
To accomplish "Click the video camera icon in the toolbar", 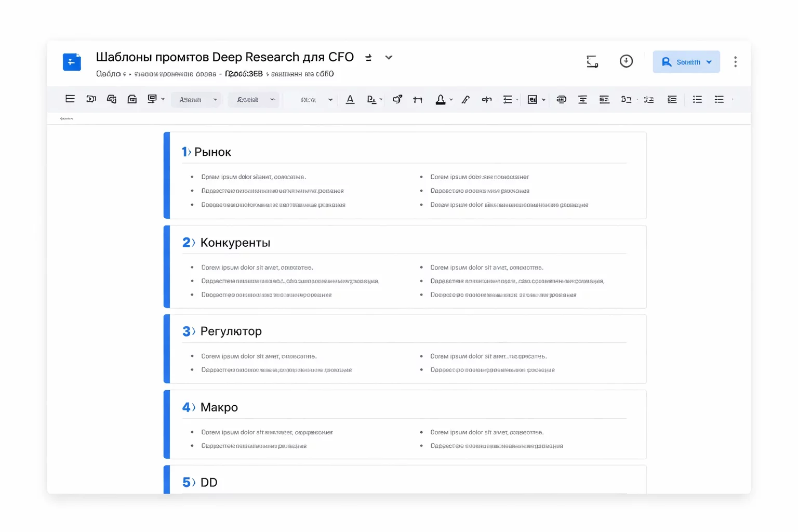I will tap(91, 99).
